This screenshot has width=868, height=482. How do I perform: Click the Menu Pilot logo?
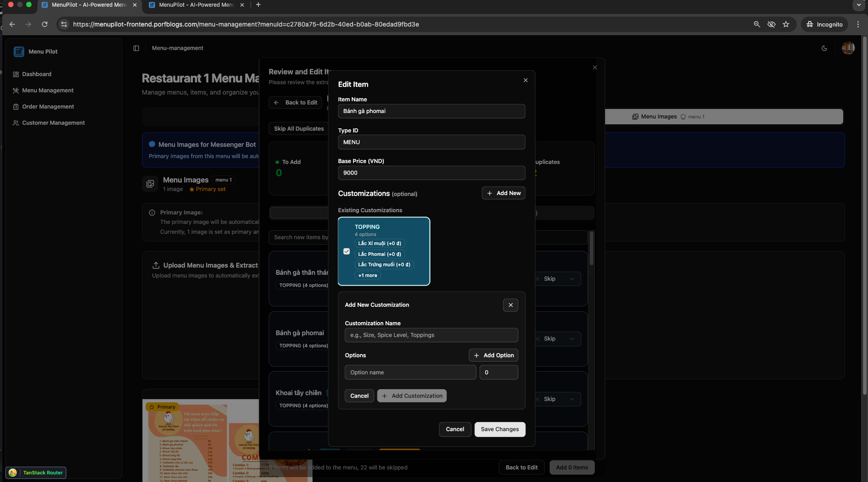pos(19,51)
